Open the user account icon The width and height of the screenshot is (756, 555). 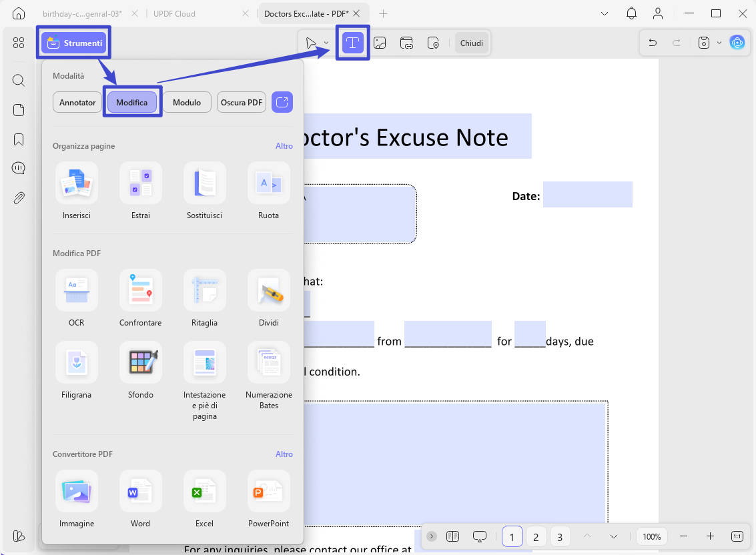tap(658, 13)
